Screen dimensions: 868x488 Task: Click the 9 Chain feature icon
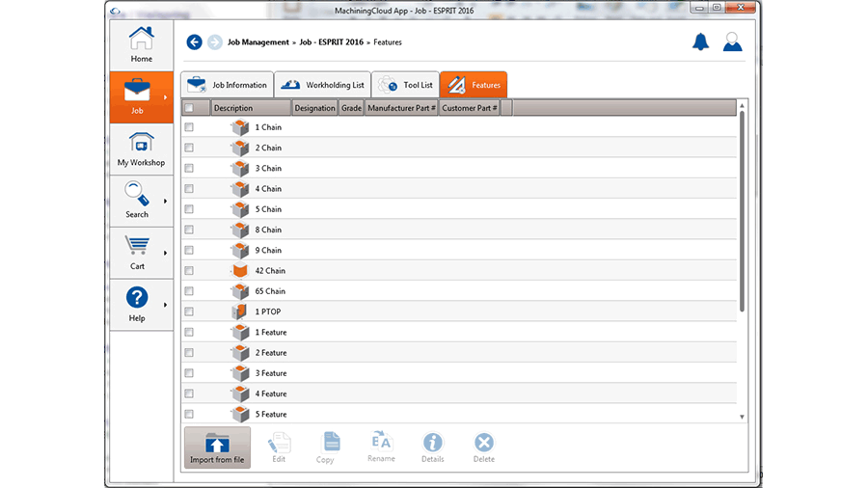240,250
